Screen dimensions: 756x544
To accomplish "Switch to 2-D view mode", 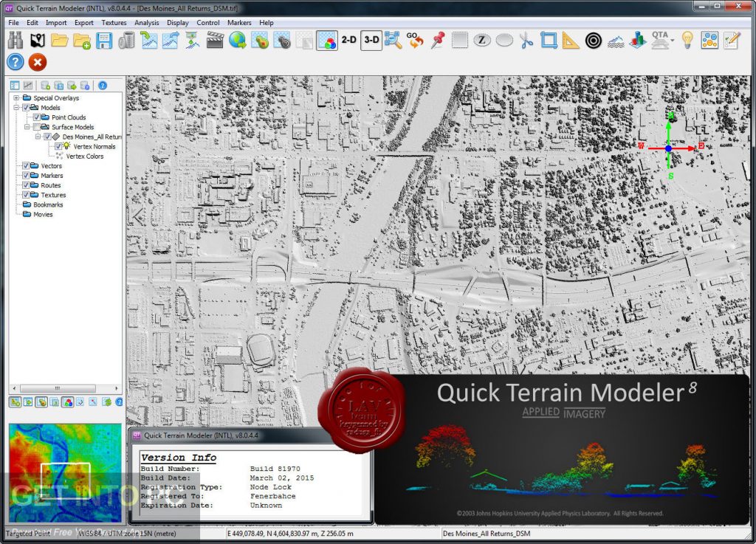I will (349, 40).
